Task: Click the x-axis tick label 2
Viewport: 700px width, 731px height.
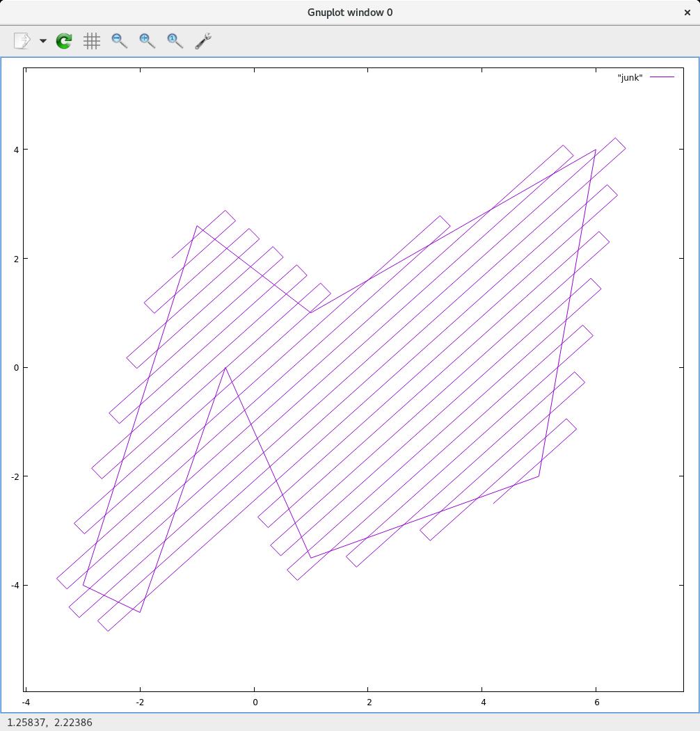Action: point(369,702)
